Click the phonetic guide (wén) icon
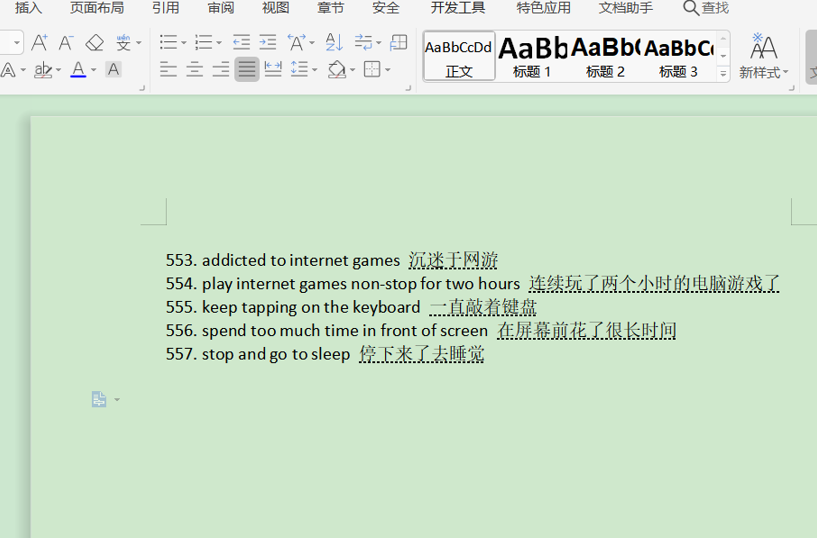Screen dimensions: 817x539 [123, 42]
